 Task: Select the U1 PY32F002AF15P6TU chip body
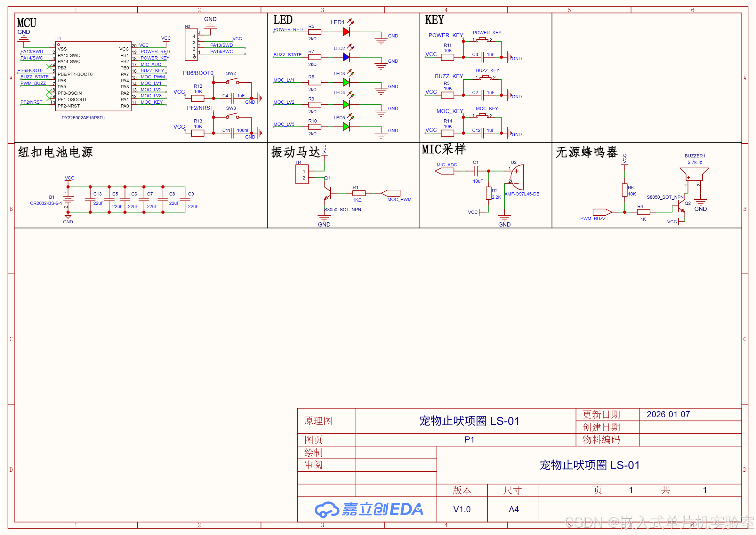click(93, 76)
